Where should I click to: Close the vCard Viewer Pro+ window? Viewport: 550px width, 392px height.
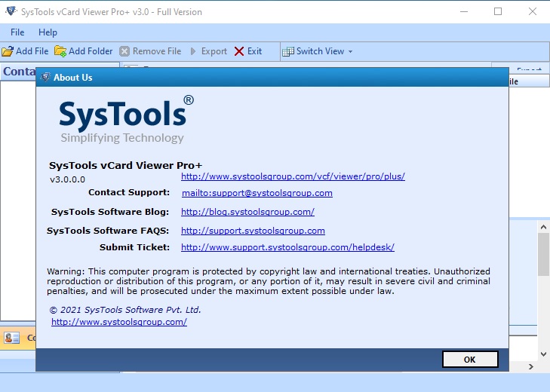[532, 11]
